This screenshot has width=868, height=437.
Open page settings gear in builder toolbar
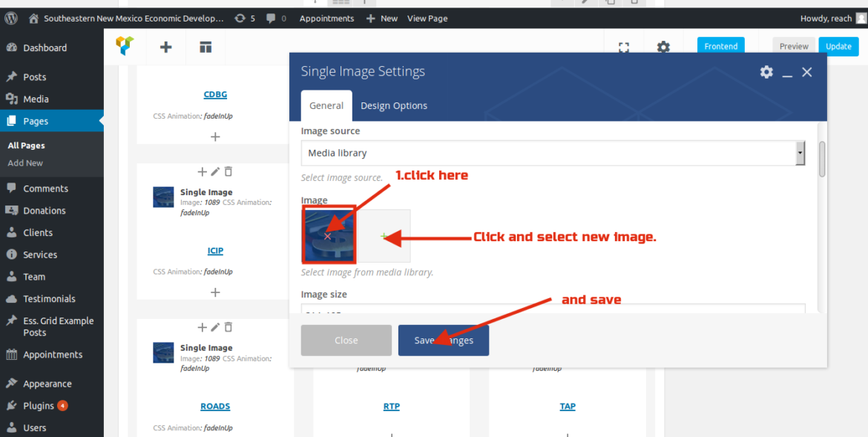tap(663, 47)
